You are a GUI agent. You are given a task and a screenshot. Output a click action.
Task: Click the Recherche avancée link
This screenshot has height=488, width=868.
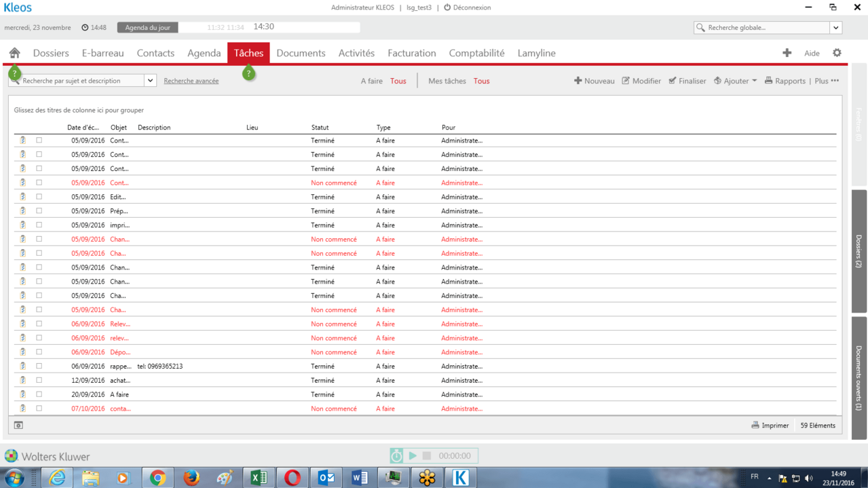191,81
